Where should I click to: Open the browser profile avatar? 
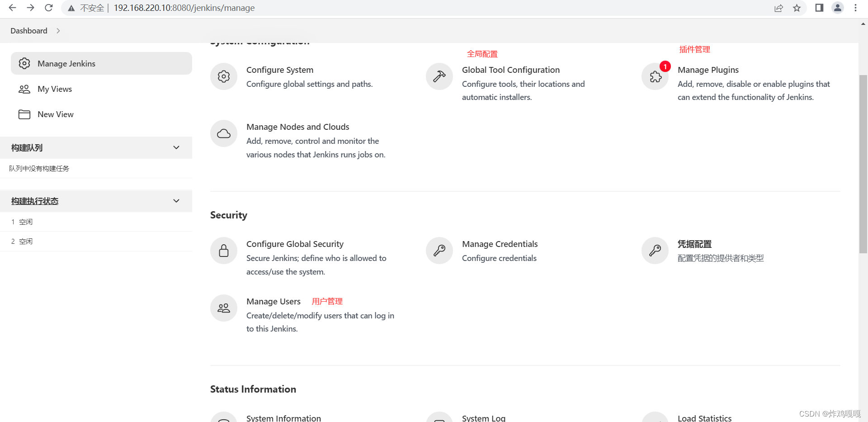(x=838, y=8)
